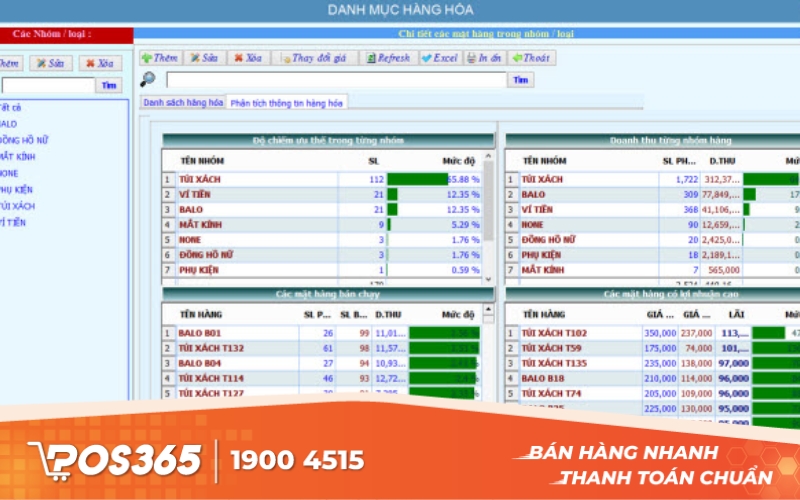Select PHỤ KIỆN in group list
This screenshot has width=800, height=500.
[16, 190]
